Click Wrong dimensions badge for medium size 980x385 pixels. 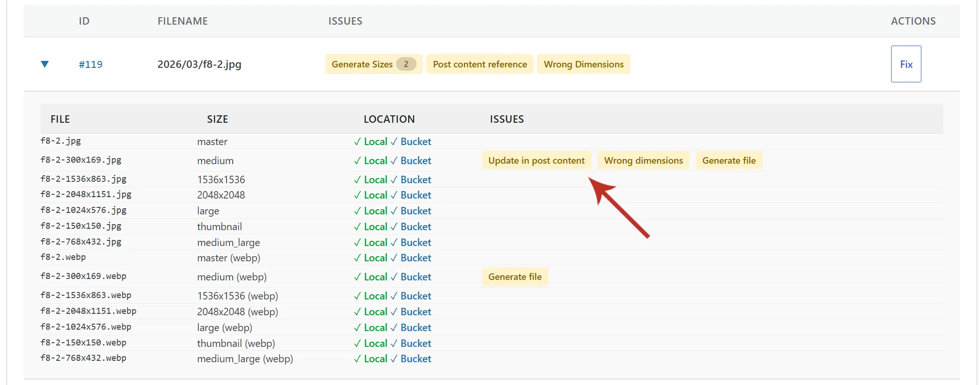coord(643,160)
